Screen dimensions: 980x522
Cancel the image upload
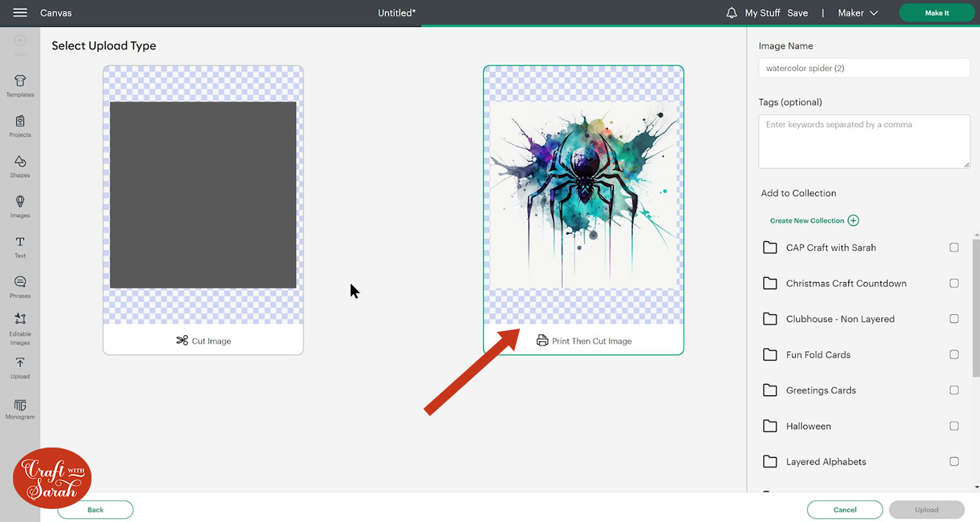point(845,510)
